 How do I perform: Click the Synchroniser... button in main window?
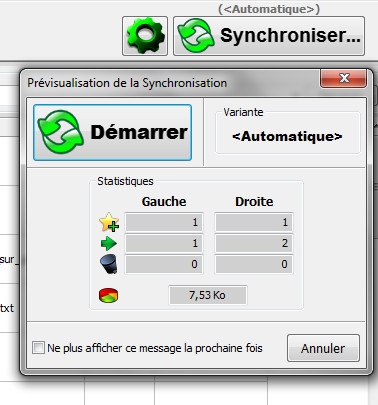point(269,36)
